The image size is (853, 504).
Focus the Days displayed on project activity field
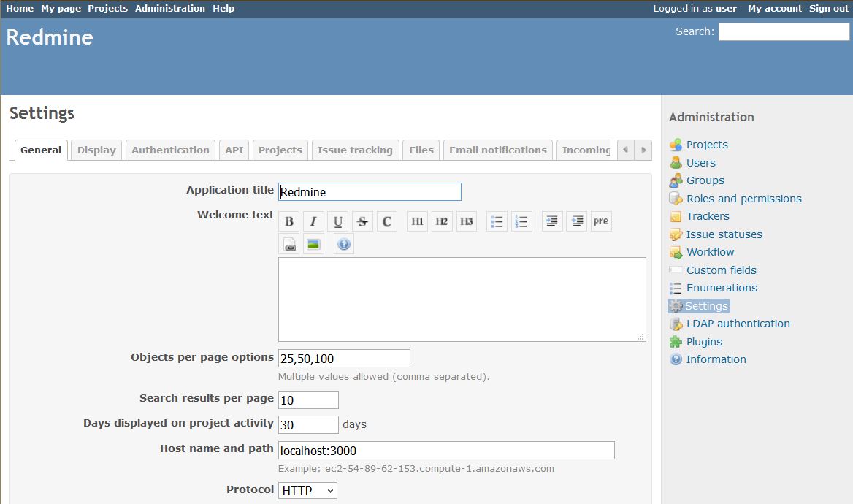(308, 424)
